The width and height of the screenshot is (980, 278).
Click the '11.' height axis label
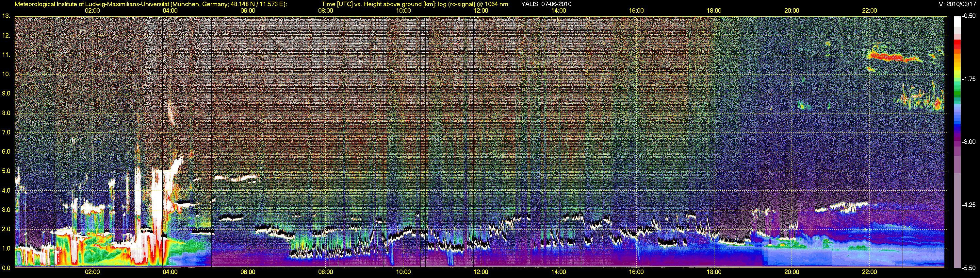pyautogui.click(x=6, y=55)
